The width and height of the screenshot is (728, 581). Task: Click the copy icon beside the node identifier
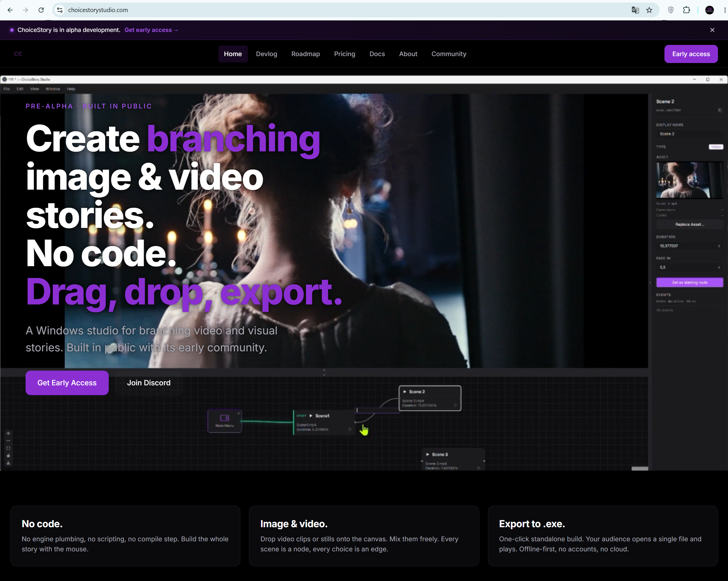click(x=720, y=110)
